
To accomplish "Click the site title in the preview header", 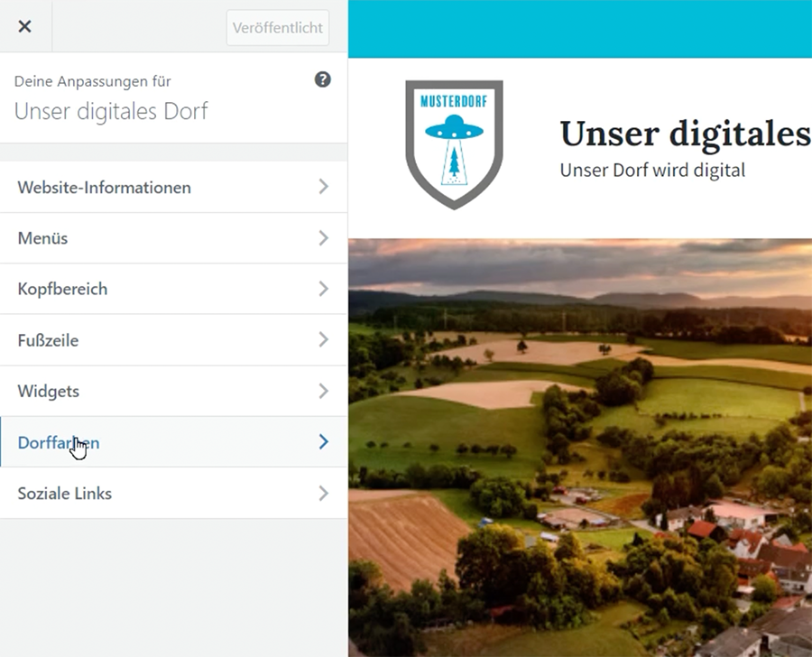I will pyautogui.click(x=684, y=134).
